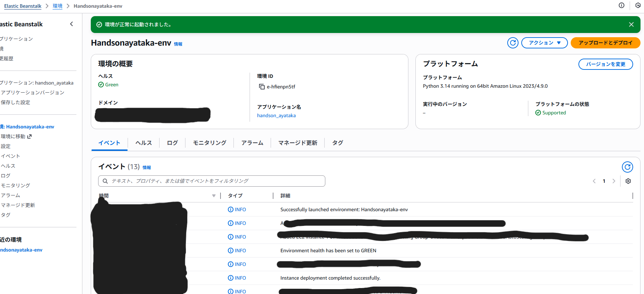
Task: Open handson_ayataka application name link
Action: (x=276, y=115)
